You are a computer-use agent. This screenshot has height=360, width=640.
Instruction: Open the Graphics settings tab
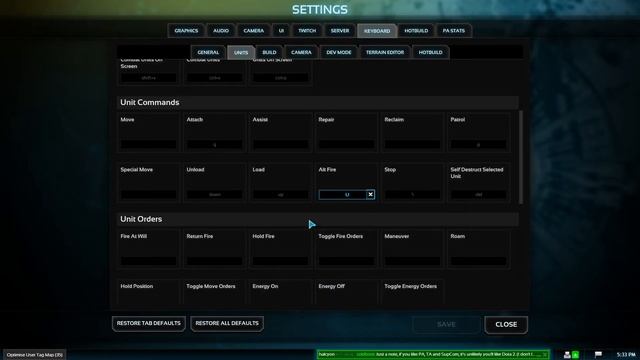(186, 31)
